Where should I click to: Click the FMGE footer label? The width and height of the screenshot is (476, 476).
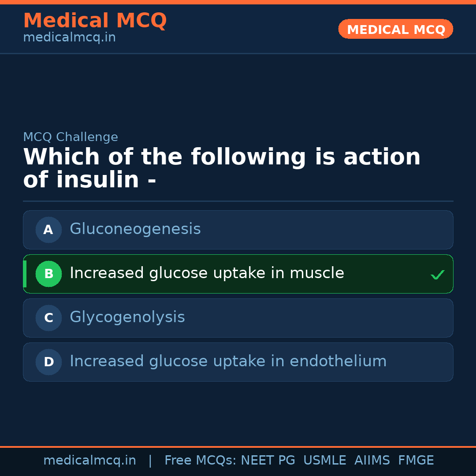tap(416, 461)
